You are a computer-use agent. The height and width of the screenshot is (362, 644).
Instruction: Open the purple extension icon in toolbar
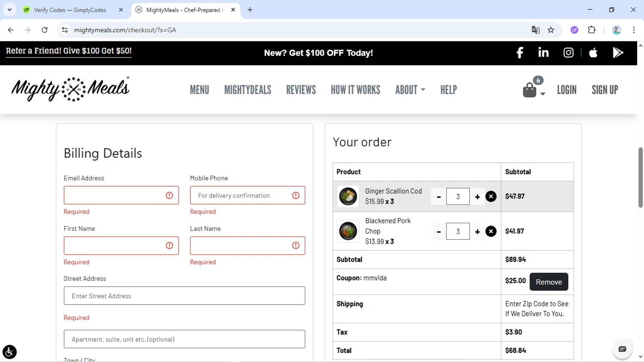[574, 30]
